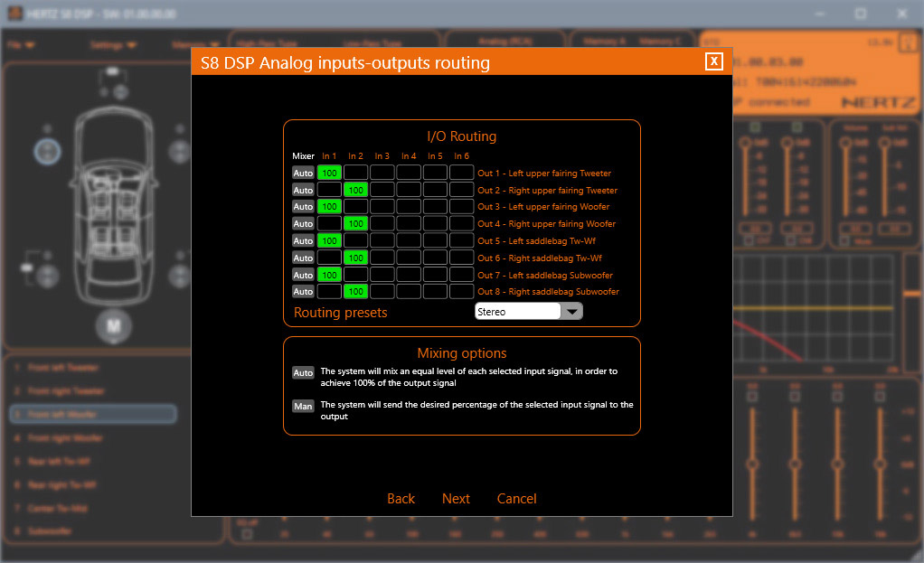Screen dimensions: 924x563
Task: Select 'Out 3 - Left upper fairing Woofer' label
Action: [x=543, y=207]
